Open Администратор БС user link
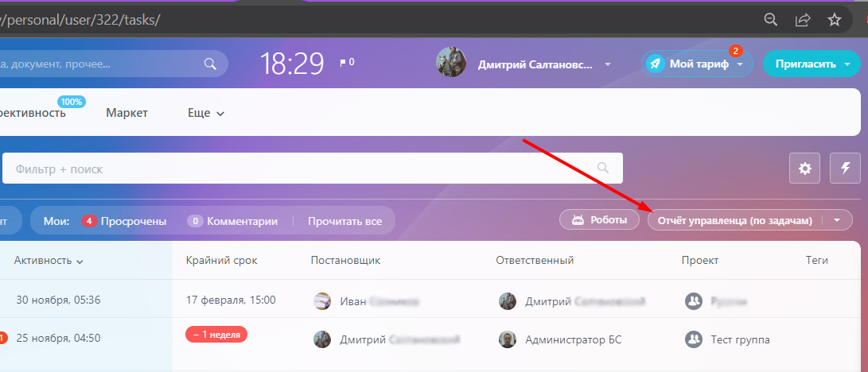Image resolution: width=868 pixels, height=372 pixels. click(x=574, y=339)
